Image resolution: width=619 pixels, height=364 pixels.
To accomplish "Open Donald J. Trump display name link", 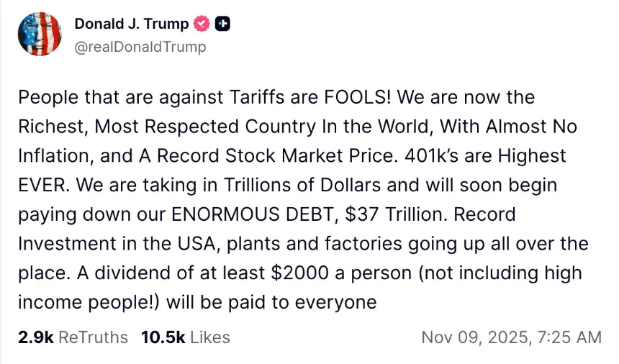I will (x=132, y=24).
